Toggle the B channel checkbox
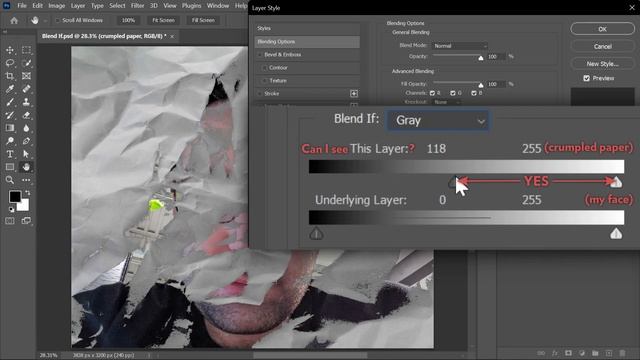 point(473,93)
